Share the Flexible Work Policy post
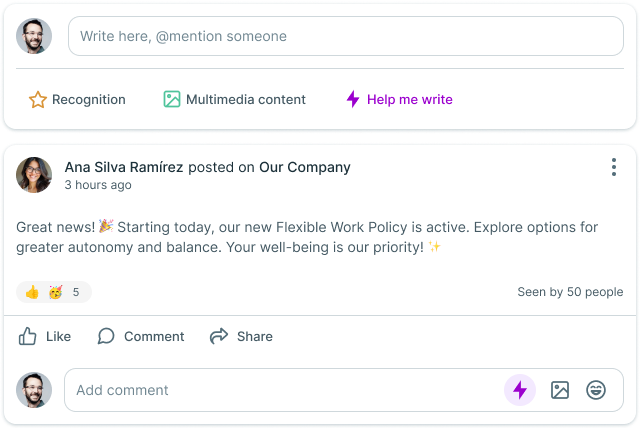The image size is (640, 428). 241,336
